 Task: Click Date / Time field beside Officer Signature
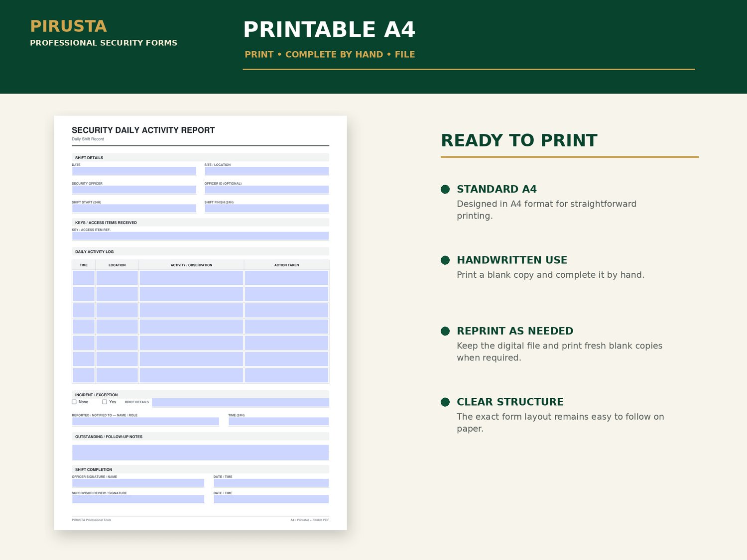(x=271, y=483)
